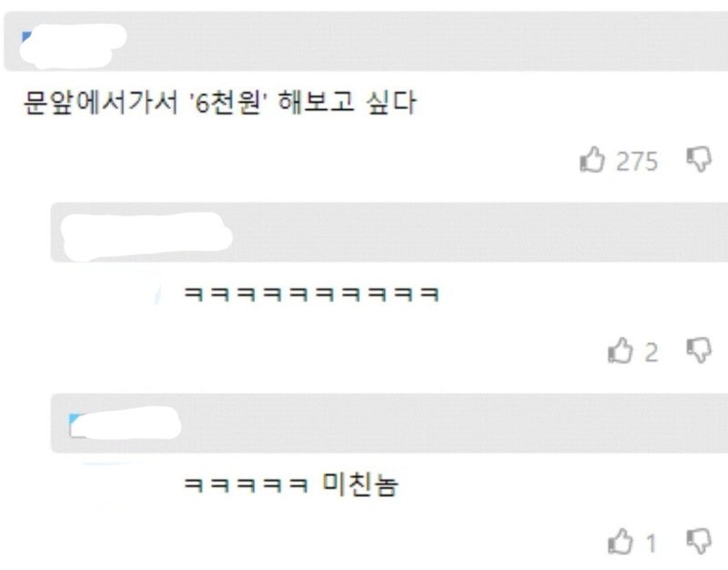728x570 pixels.
Task: Click the gray header bar above ㅋㅋㅋㅋㅋㅋㅋㅋㅋㅋ reply
Action: point(389,232)
